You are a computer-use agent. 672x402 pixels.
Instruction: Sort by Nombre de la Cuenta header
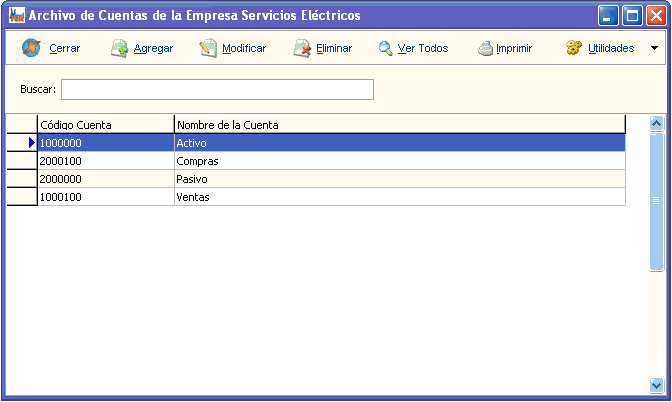tap(399, 124)
